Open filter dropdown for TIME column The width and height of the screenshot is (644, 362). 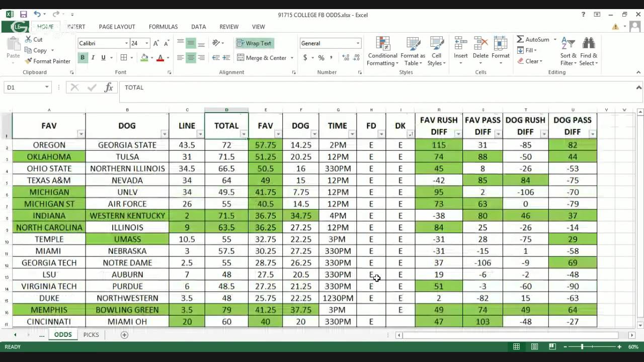point(352,134)
